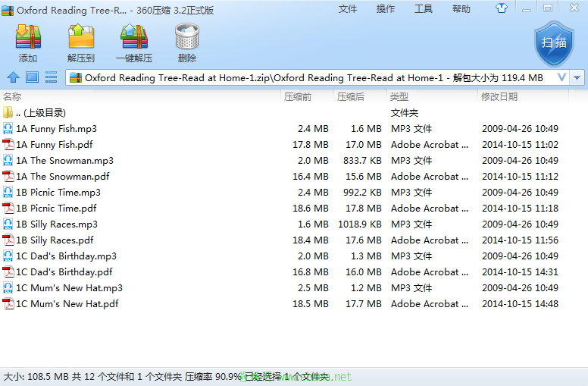Select file name "1C Dad's Birthday.pdf"
This screenshot has width=588, height=386.
[64, 271]
